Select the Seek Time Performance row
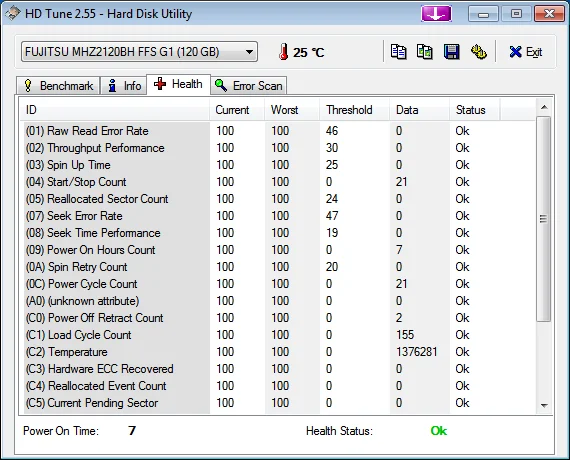570x460 pixels. pyautogui.click(x=278, y=233)
